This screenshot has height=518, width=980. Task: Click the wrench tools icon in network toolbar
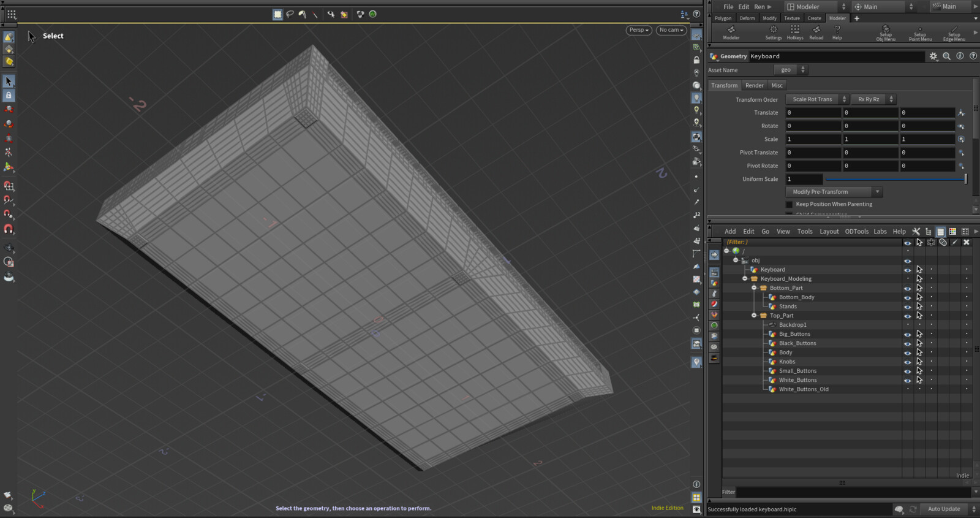point(916,232)
